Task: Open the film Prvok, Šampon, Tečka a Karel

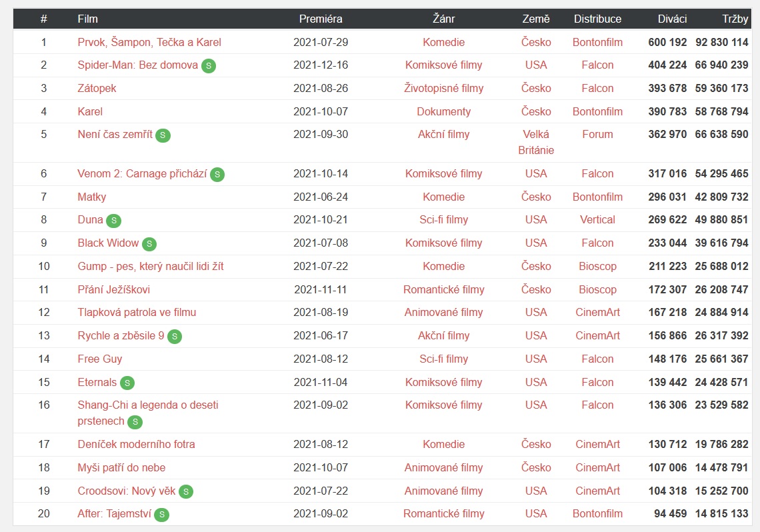Action: coord(149,42)
